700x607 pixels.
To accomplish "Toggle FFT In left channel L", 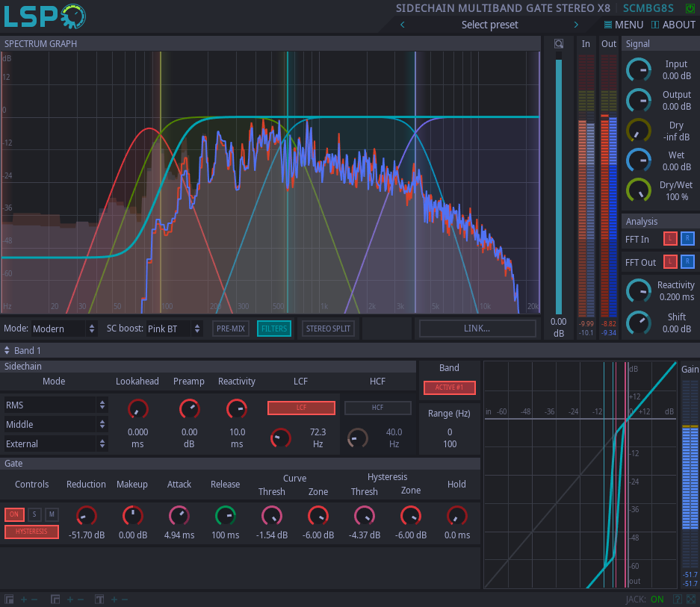I will point(670,239).
